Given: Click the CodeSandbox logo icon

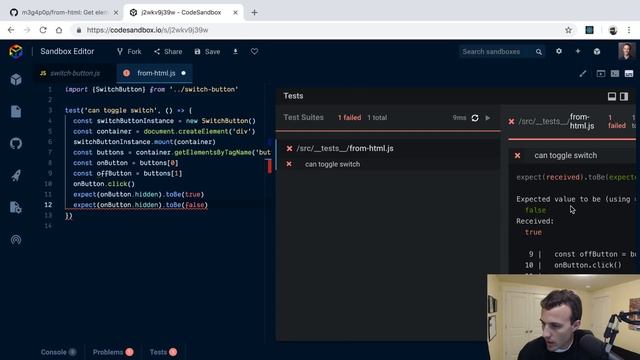Looking at the screenshot, I should 16,52.
